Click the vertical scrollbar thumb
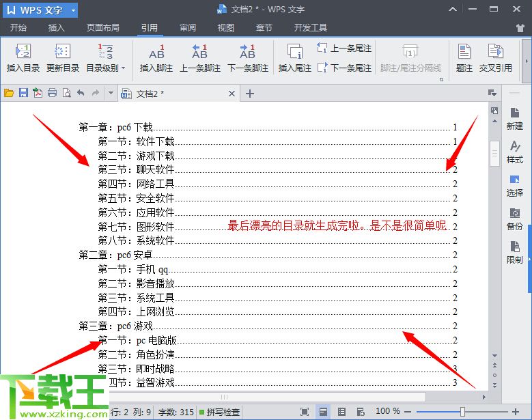 [x=494, y=154]
